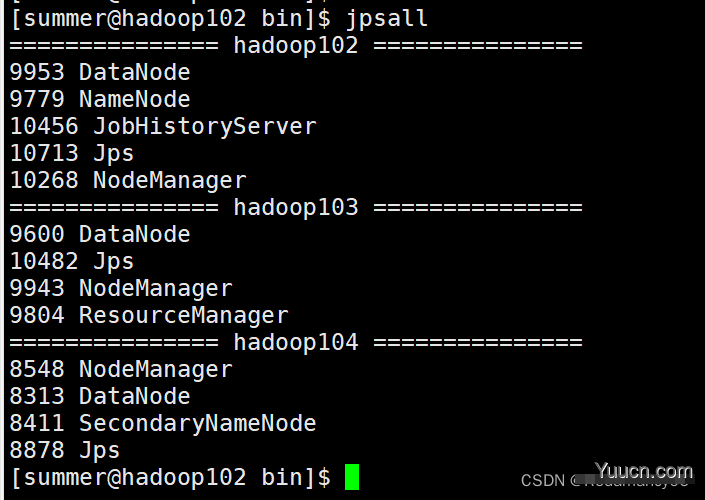
Task: Click the green terminal cursor block
Action: click(x=352, y=477)
